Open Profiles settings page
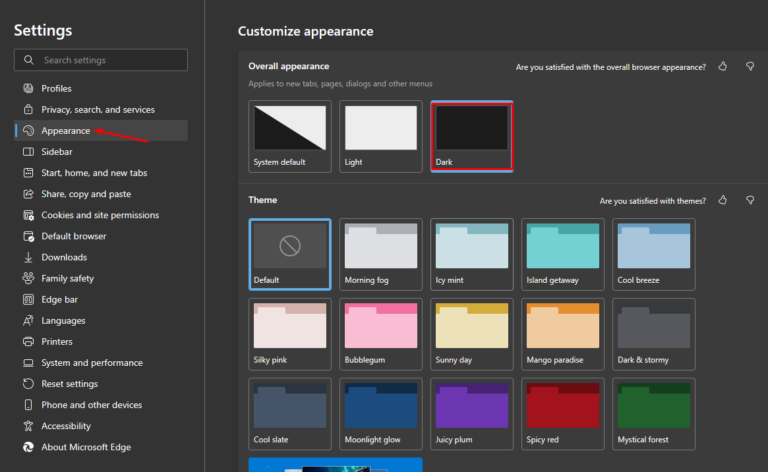This screenshot has width=768, height=472. pyautogui.click(x=101, y=88)
